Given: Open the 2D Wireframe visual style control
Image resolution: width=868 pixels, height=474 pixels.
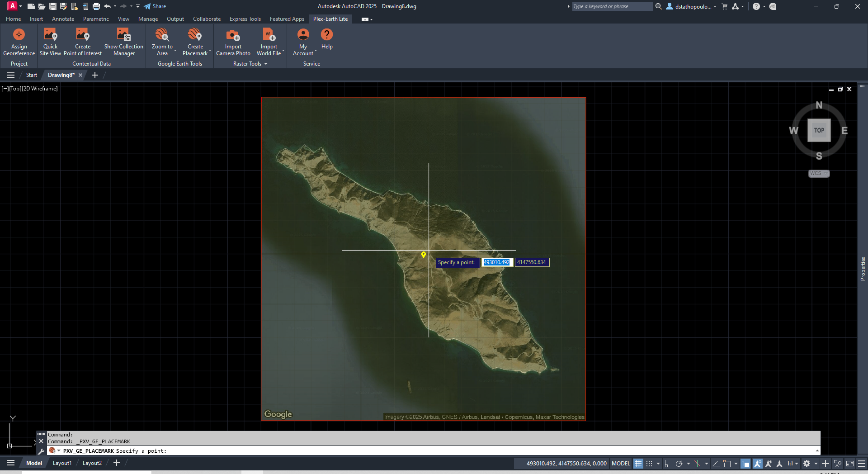Looking at the screenshot, I should pos(40,89).
